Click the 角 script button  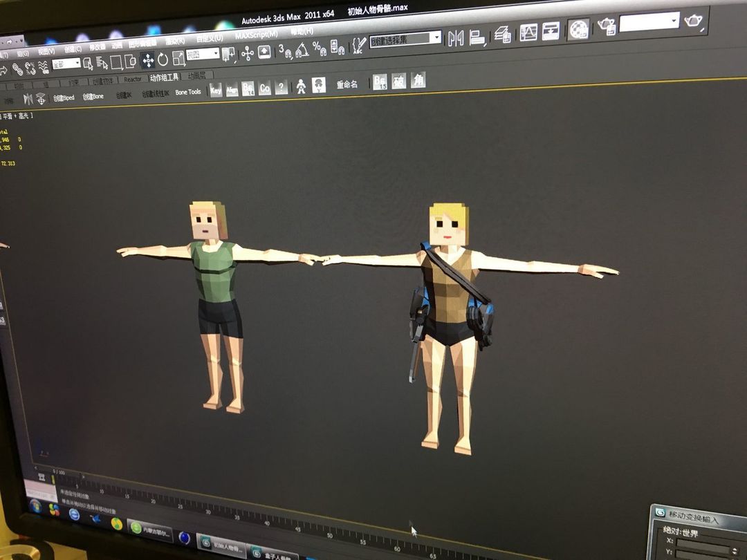point(418,80)
